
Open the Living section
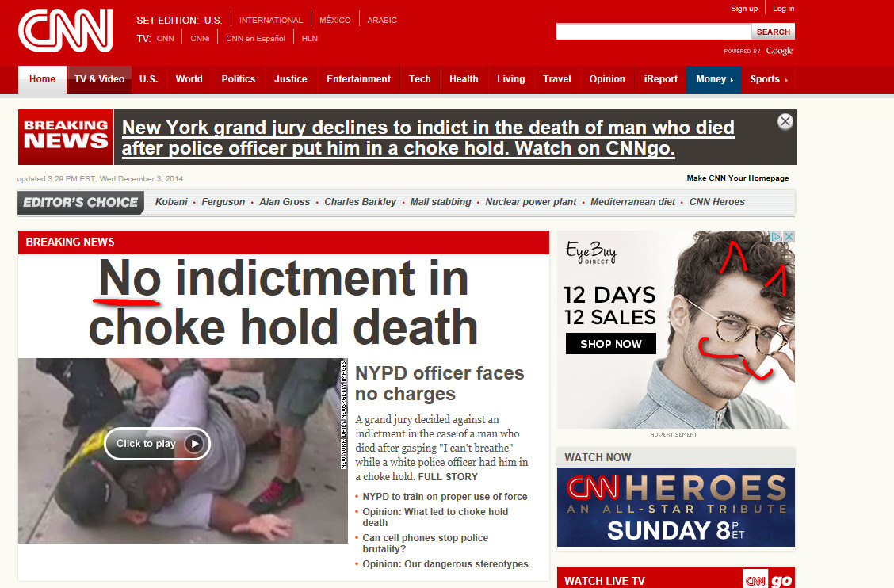511,79
